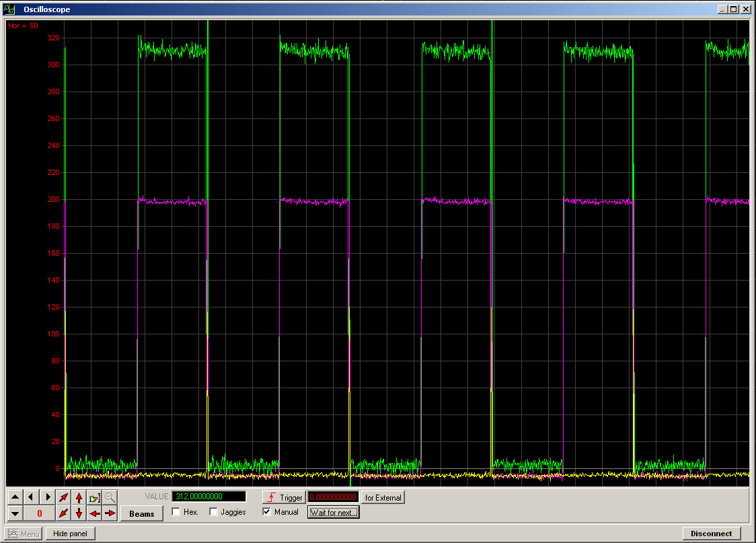Viewport: 756px width, 543px height.
Task: Click the upper red diagonal arrow icon
Action: click(x=63, y=497)
